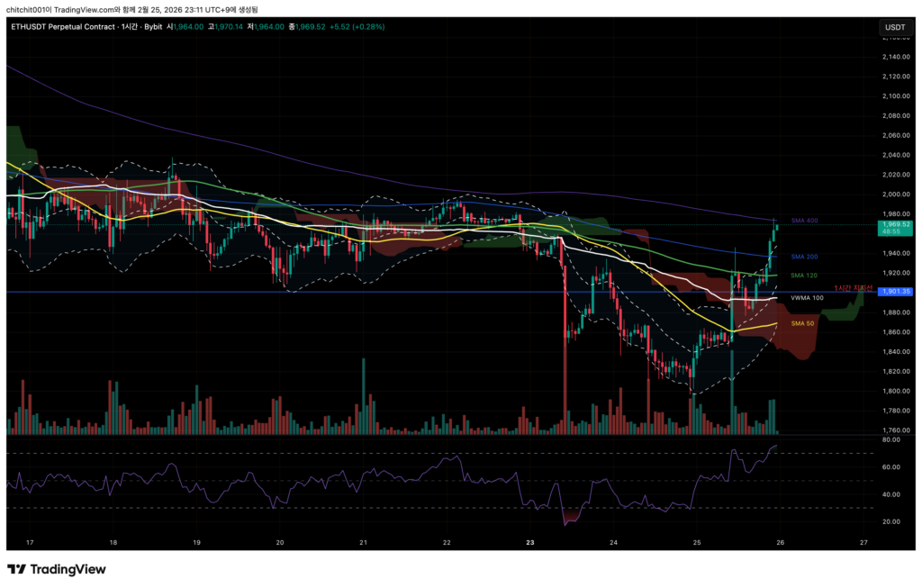
Task: Select the SMA 120 line label
Action: (x=804, y=276)
